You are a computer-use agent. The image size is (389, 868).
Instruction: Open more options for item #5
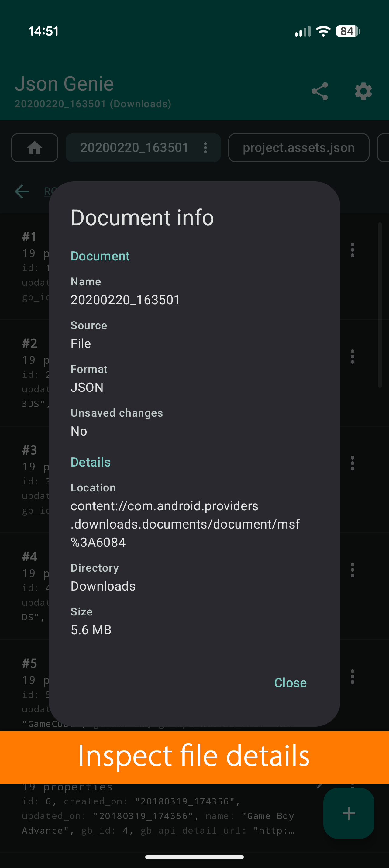point(352,677)
